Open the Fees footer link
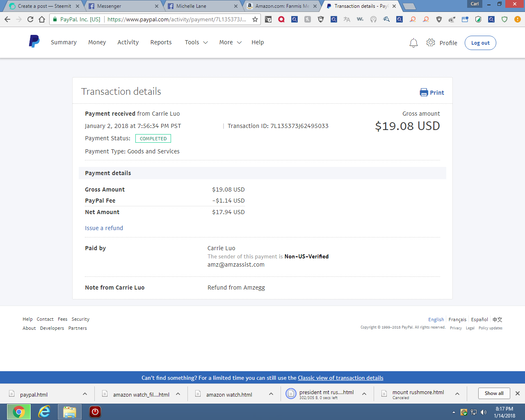The height and width of the screenshot is (420, 525). (62, 319)
